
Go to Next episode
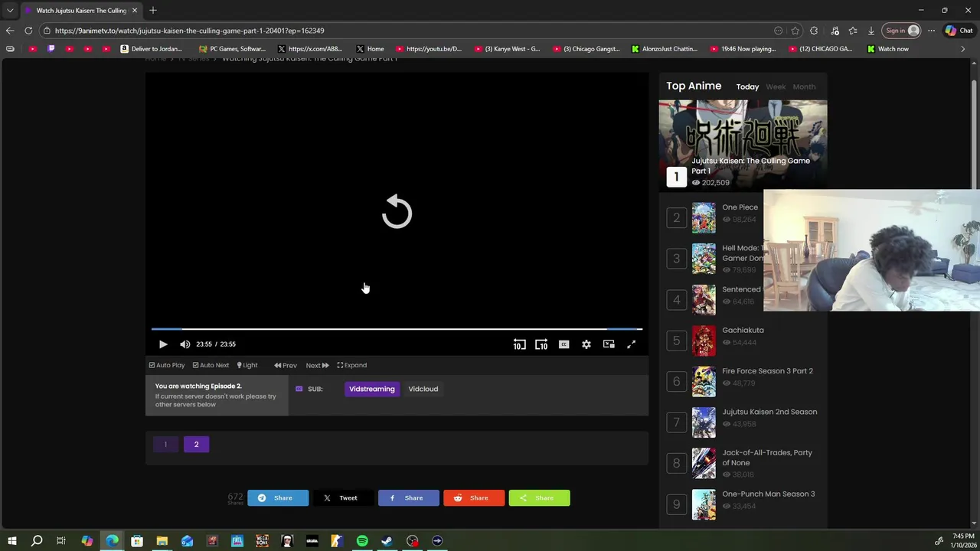[x=317, y=365]
